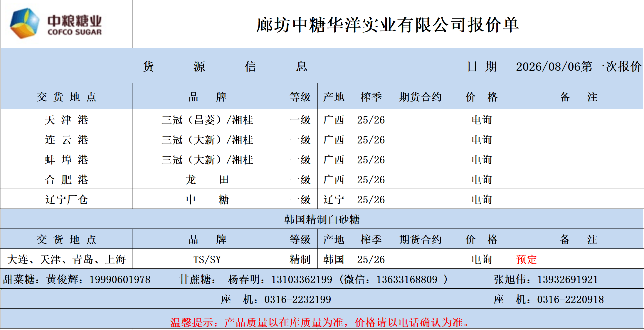
Task: Select the 2026/08/06第一次报价 date cell
Action: pyautogui.click(x=579, y=66)
